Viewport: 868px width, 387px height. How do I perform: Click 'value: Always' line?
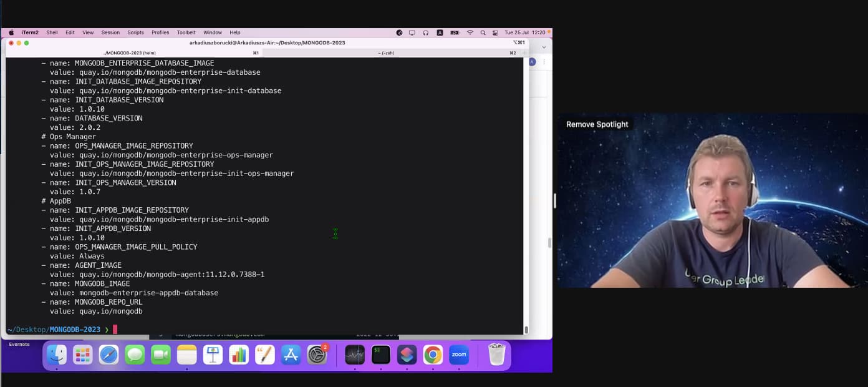[x=77, y=256]
